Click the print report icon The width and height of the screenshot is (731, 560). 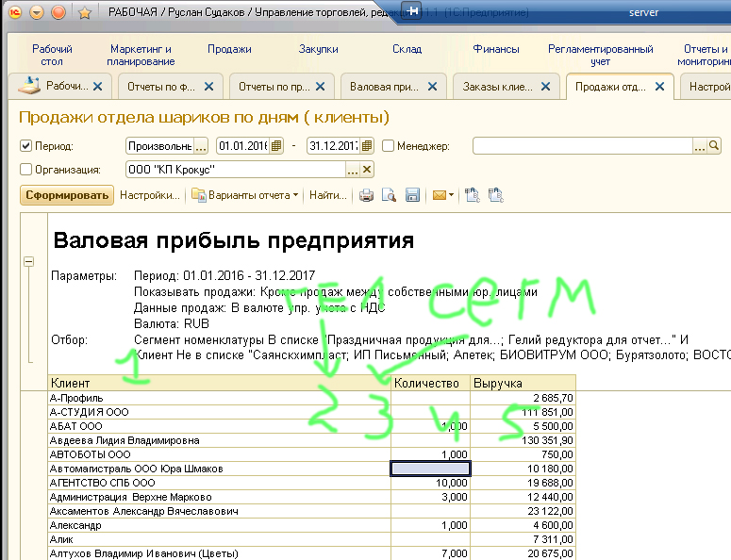(x=366, y=196)
